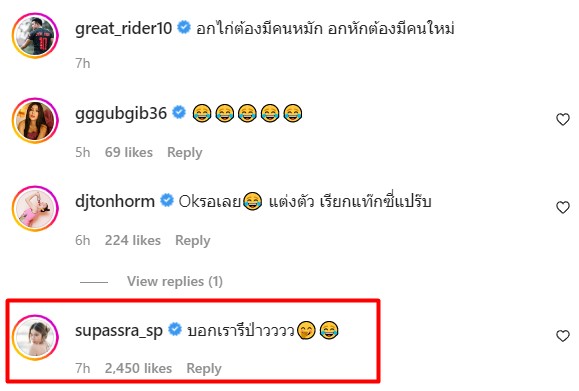
Task: Open supassra_sp username link
Action: point(119,330)
